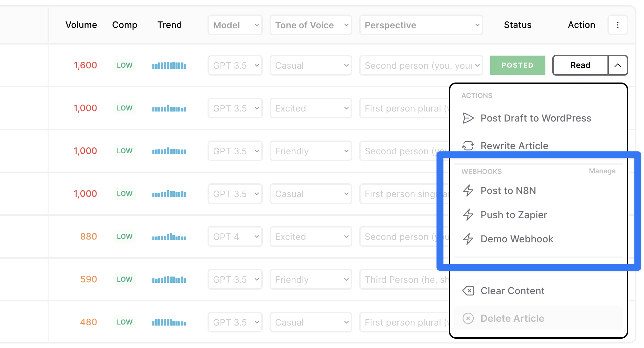This screenshot has width=644, height=348.
Task: Click the lightning icon beside Demo Webhook
Action: [x=468, y=239]
